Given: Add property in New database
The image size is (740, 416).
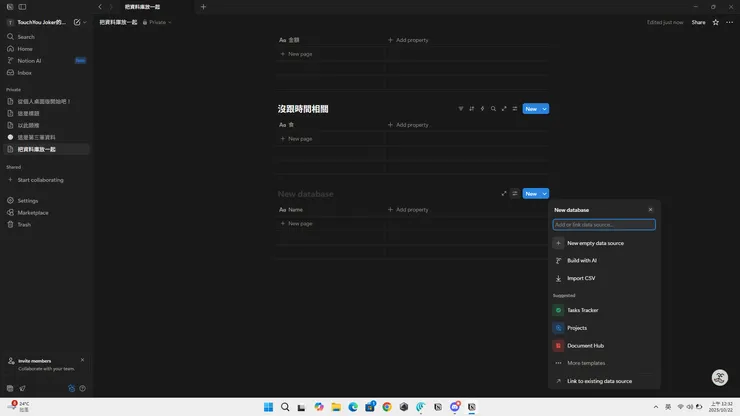Looking at the screenshot, I should [x=408, y=210].
